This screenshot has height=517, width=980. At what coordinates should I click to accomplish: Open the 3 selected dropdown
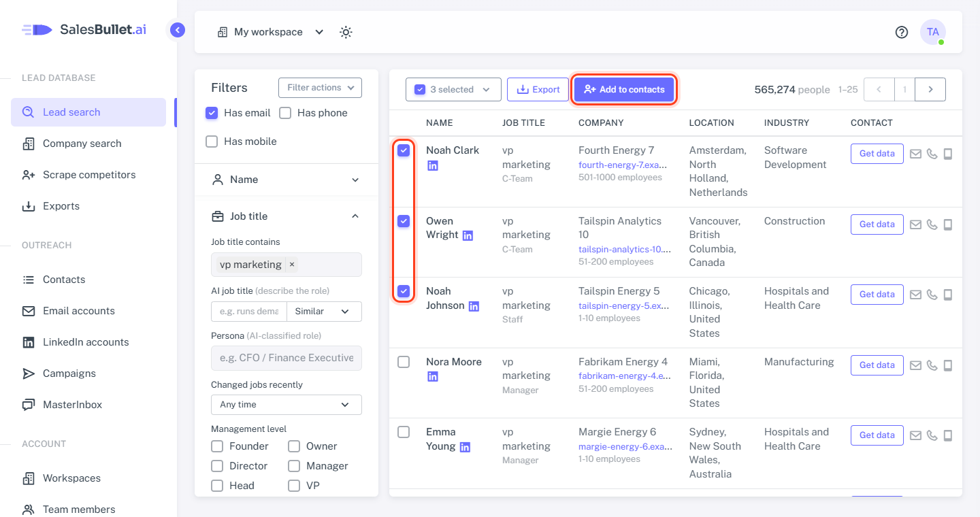pyautogui.click(x=453, y=89)
